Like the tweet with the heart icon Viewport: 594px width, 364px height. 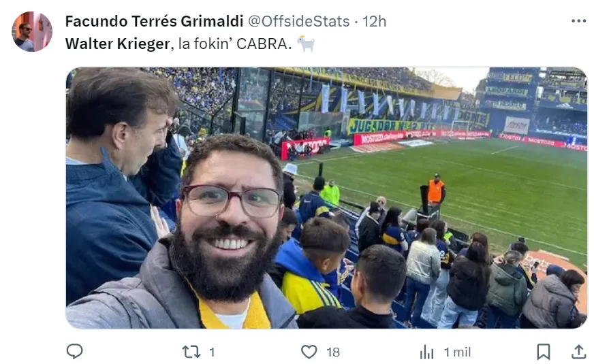point(309,352)
